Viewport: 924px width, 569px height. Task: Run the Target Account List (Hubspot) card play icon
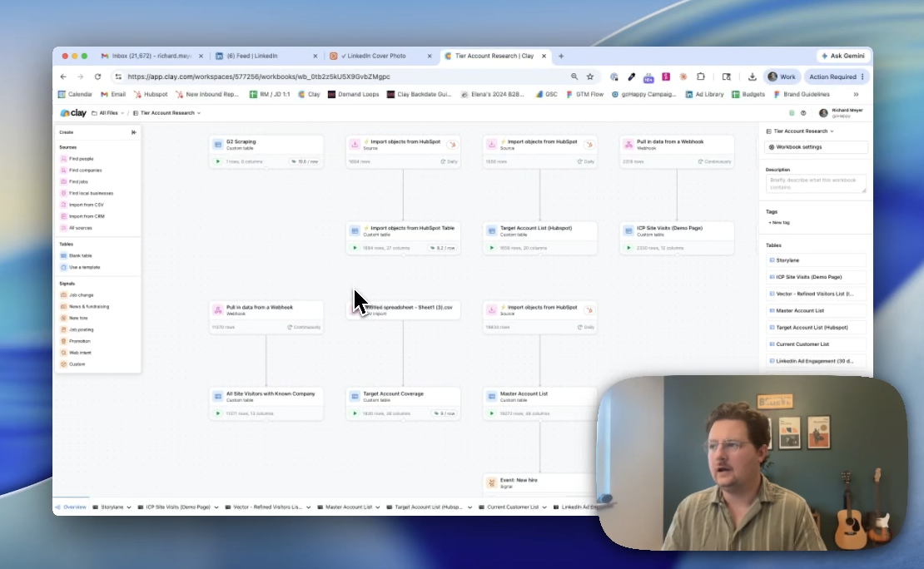(491, 248)
